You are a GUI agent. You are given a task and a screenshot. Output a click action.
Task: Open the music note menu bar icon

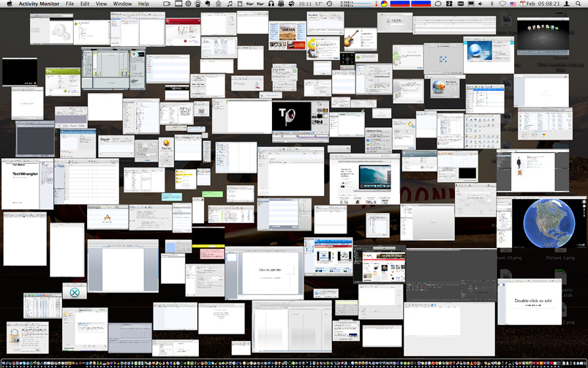click(x=230, y=4)
